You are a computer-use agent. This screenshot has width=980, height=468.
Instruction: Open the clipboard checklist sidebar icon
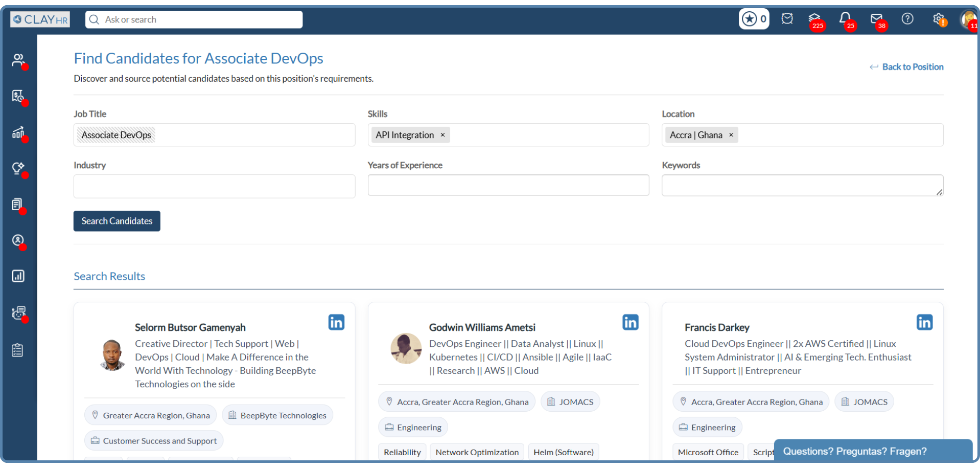coord(17,350)
